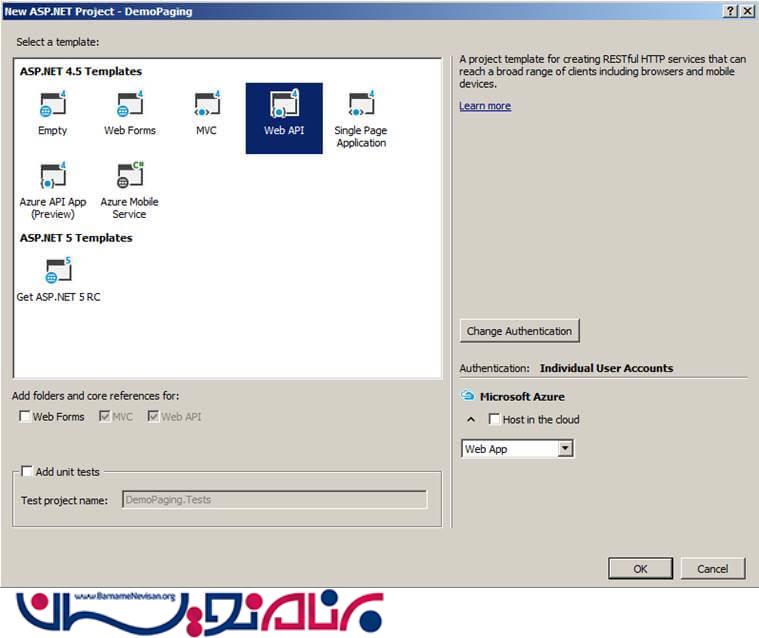The width and height of the screenshot is (759, 638).
Task: Click the Individual User Accounts text
Action: (607, 368)
